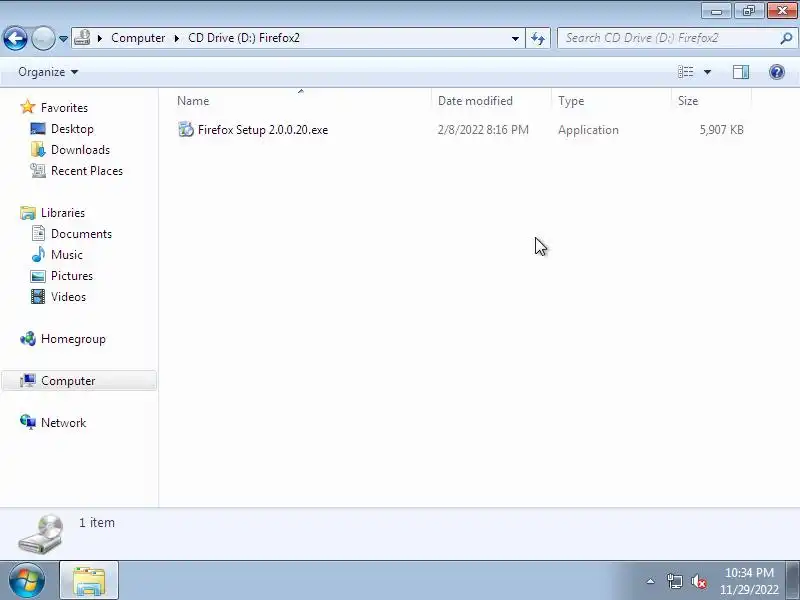Screen dimensions: 800x600
Task: Select Firefox Setup 2.0.0.20.exe file icon
Action: [x=186, y=130]
